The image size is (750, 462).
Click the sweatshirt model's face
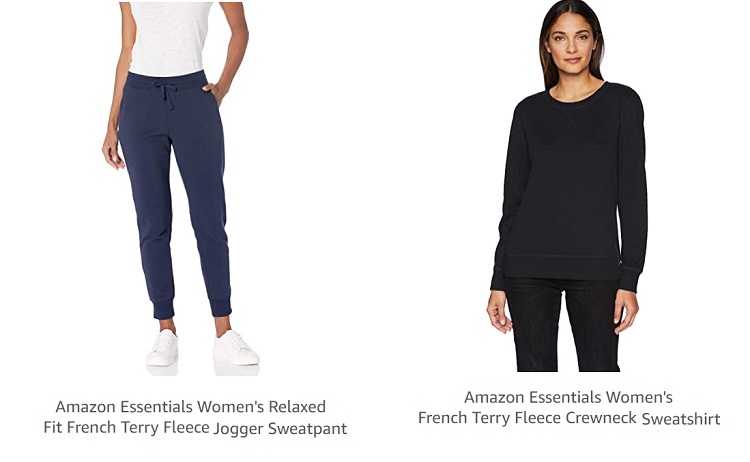[x=572, y=47]
